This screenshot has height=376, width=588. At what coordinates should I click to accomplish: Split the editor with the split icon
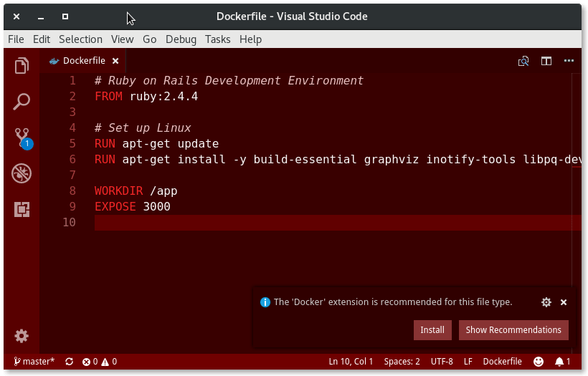(546, 61)
